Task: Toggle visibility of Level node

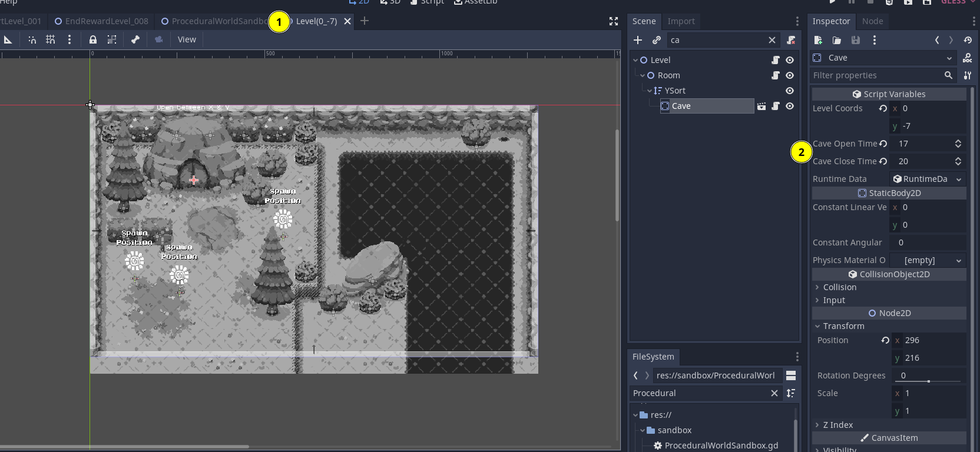Action: tap(790, 60)
